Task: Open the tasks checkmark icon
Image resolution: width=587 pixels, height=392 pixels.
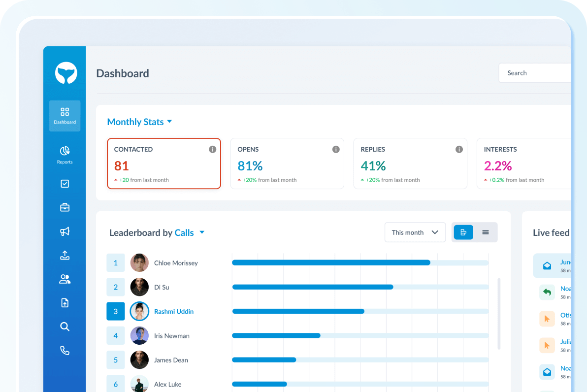Action: (x=65, y=183)
